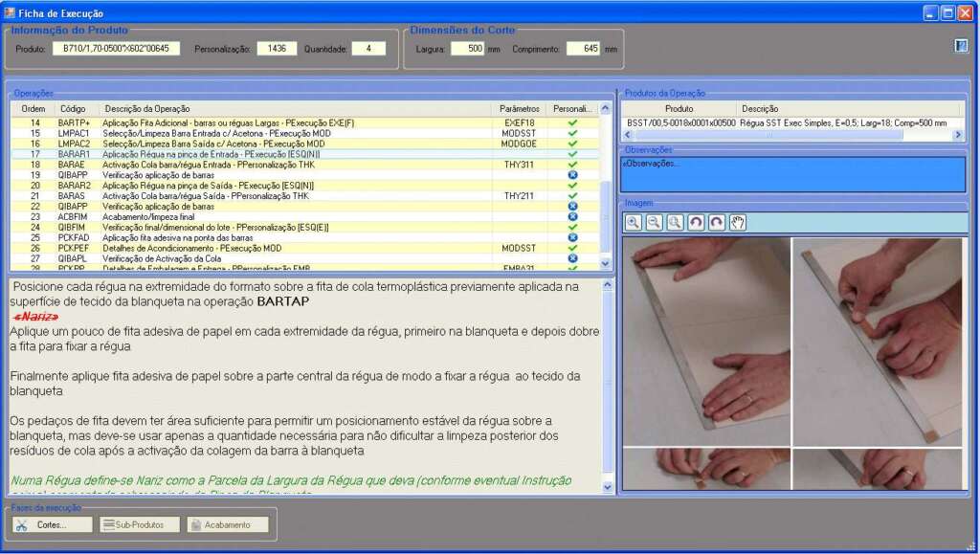
Task: Click the blue X icon on row 23 ACBFIM
Action: [x=572, y=217]
